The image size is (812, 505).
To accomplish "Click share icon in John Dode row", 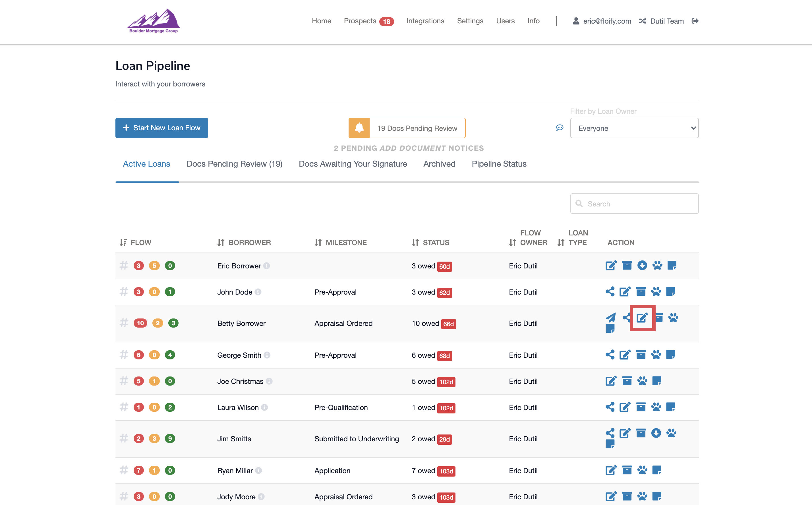I will click(x=610, y=291).
